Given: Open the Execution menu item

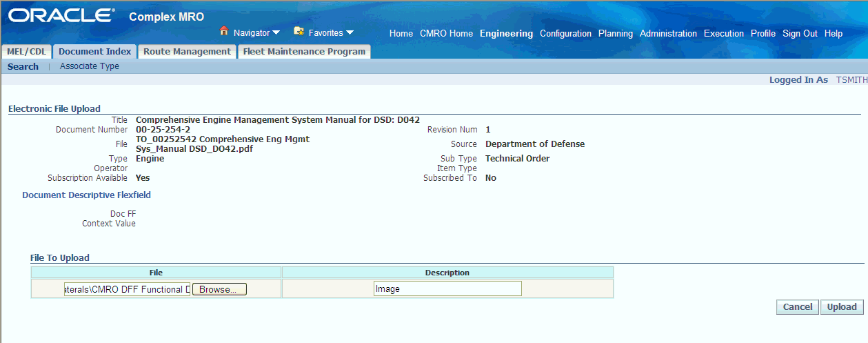Looking at the screenshot, I should (x=724, y=33).
